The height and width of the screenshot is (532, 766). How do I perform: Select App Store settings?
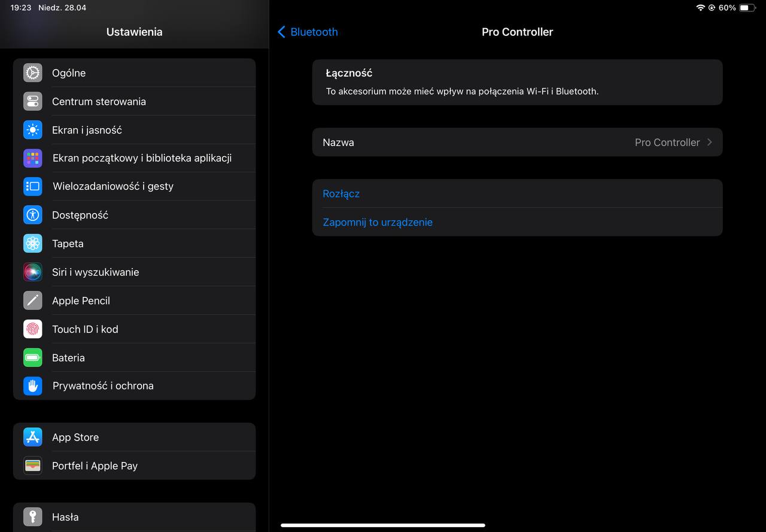coord(134,437)
